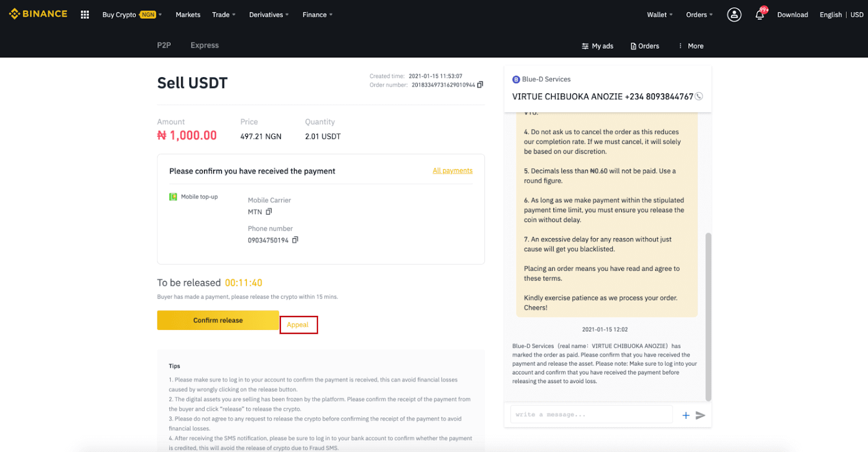
Task: Expand the Trade dropdown
Action: coord(224,15)
